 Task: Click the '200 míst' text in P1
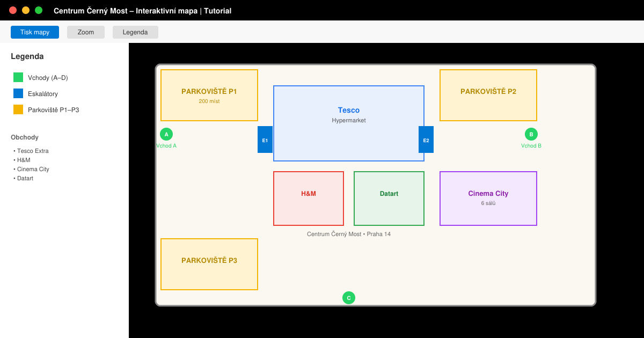click(209, 101)
